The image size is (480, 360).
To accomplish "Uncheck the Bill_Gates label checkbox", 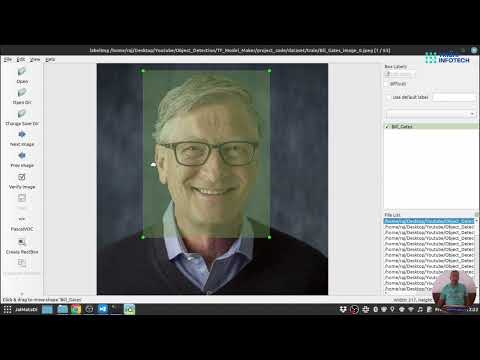I will 387,127.
